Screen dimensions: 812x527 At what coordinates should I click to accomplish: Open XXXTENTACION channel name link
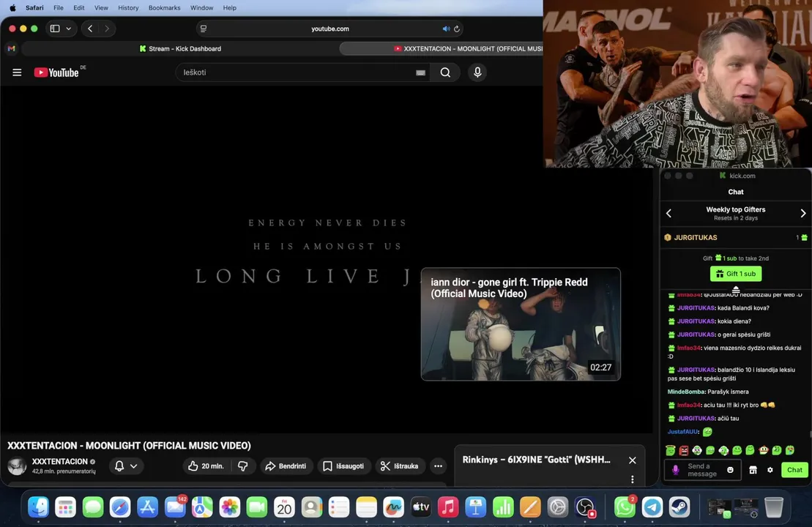point(59,461)
